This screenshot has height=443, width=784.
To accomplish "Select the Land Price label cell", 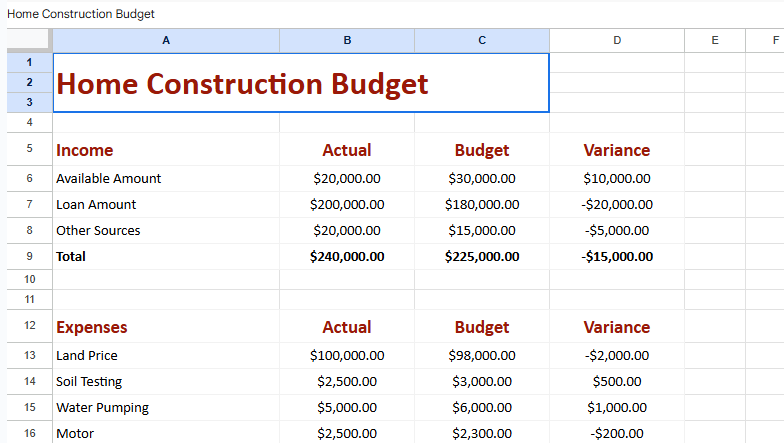I will 166,355.
